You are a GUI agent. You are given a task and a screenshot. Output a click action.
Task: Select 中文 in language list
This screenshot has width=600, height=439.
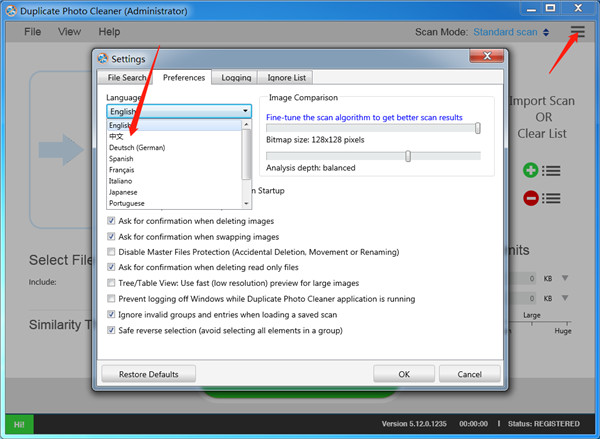click(174, 136)
